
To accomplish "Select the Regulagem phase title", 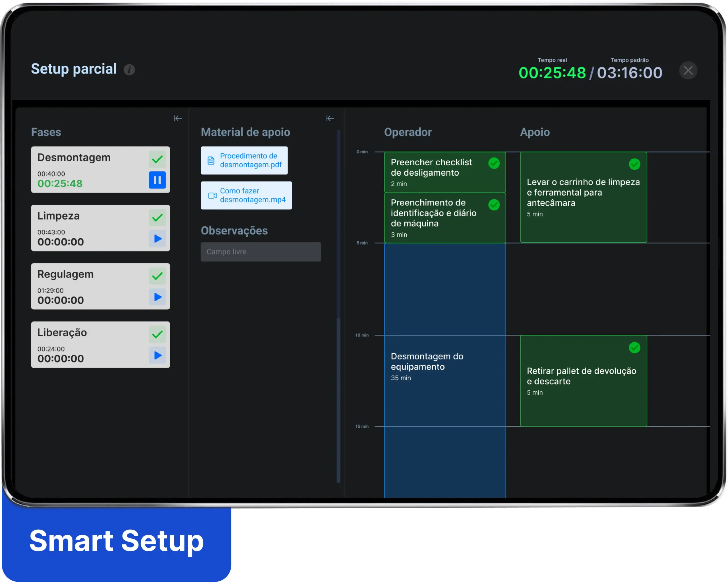I will 65,274.
